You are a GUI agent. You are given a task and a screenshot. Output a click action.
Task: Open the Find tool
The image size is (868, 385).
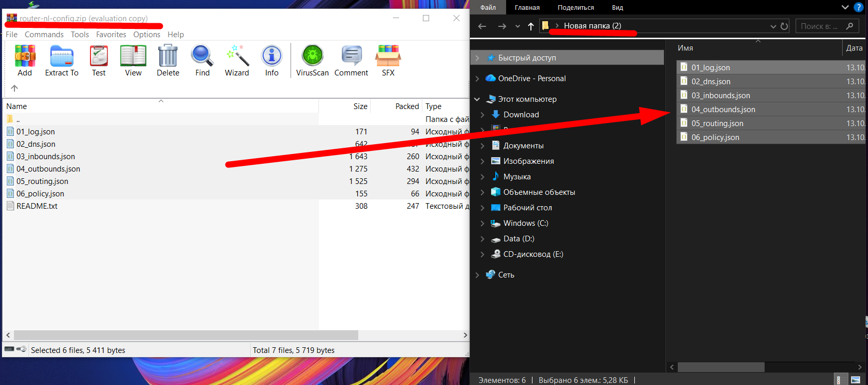click(202, 56)
